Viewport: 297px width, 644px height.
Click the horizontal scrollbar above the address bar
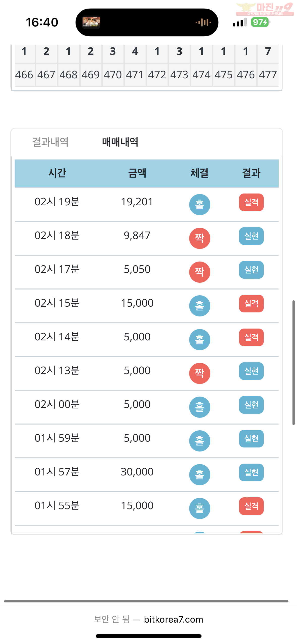[146, 601]
